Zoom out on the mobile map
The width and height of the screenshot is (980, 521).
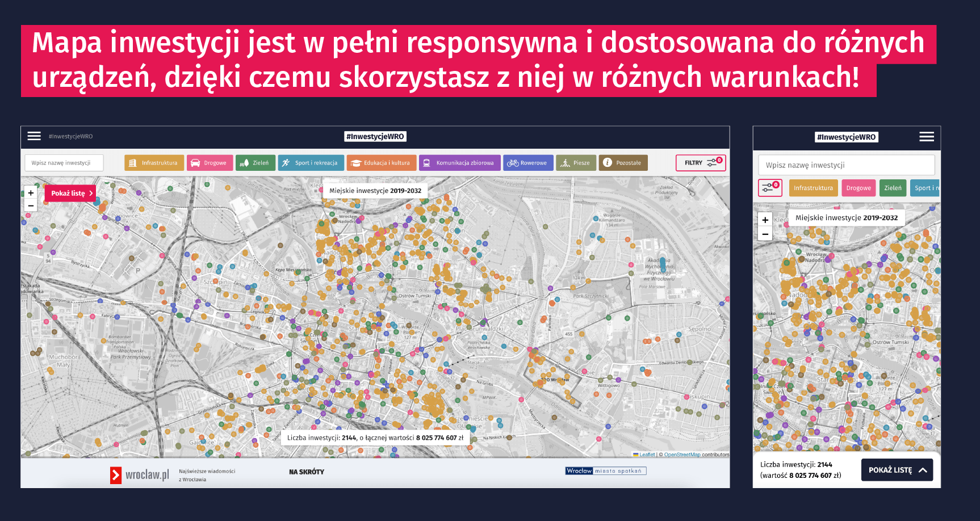[x=765, y=234]
